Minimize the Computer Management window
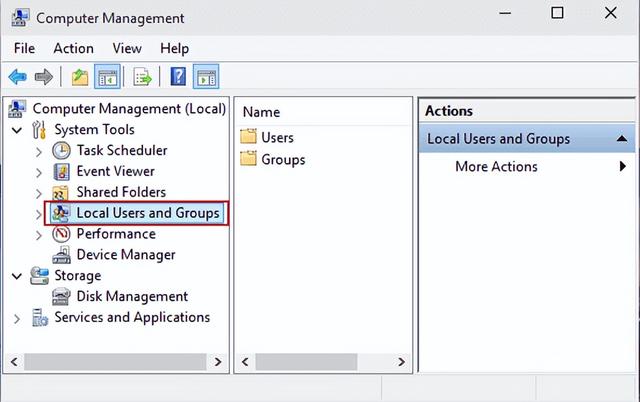Viewport: 640px width, 402px height. point(505,13)
